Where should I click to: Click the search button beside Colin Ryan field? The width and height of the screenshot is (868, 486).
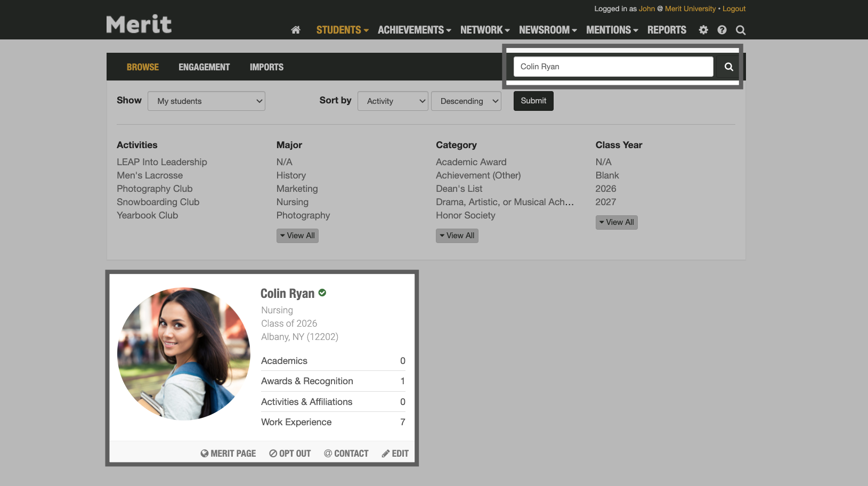[728, 67]
